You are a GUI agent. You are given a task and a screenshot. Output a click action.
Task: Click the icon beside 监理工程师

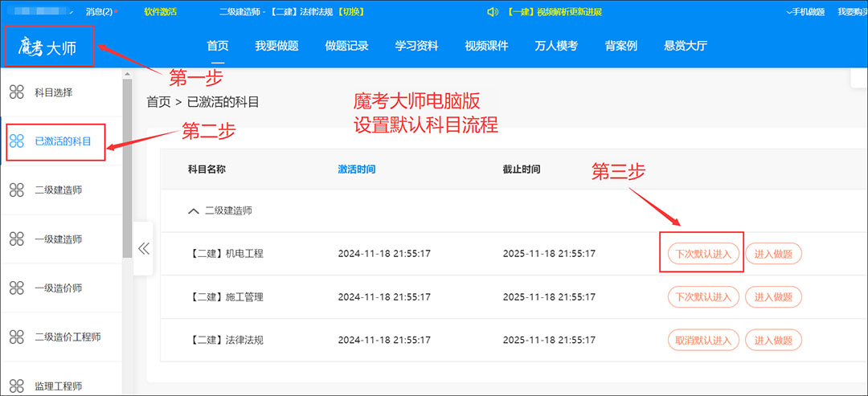[17, 386]
